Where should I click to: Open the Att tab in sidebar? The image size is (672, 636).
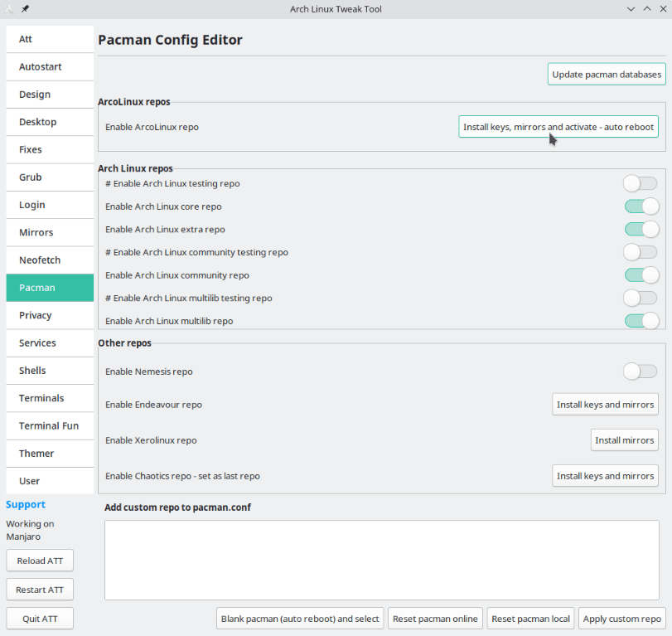pyautogui.click(x=50, y=39)
